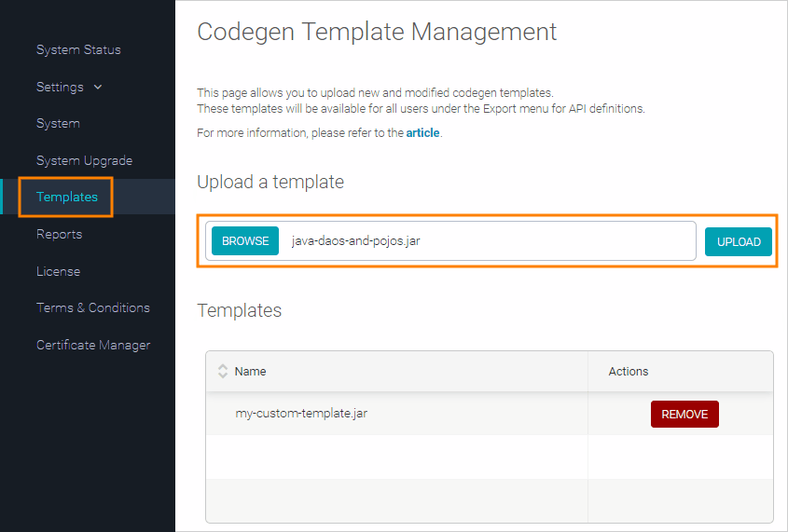Navigate to the License page

[x=58, y=271]
